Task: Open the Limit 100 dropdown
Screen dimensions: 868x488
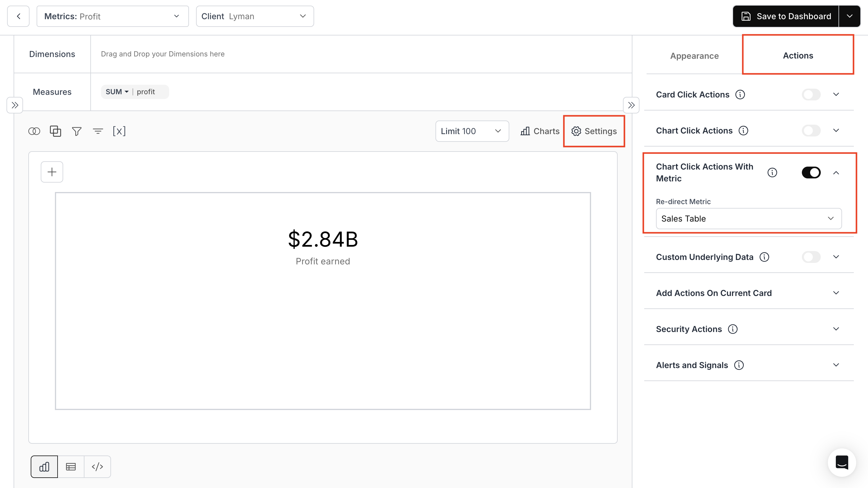Action: 472,131
